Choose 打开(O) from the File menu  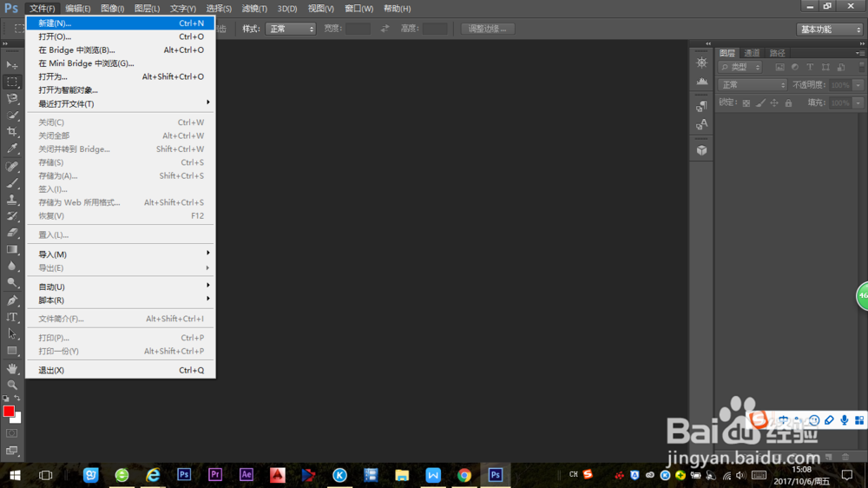[120, 36]
